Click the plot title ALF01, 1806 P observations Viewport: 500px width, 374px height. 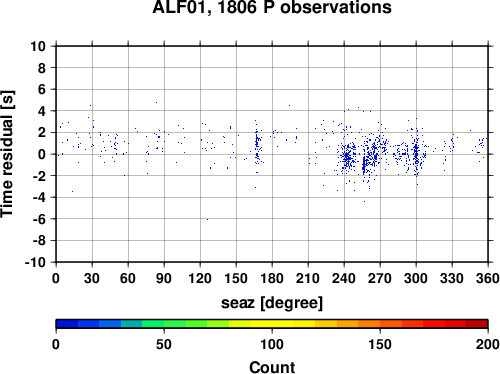[272, 7]
